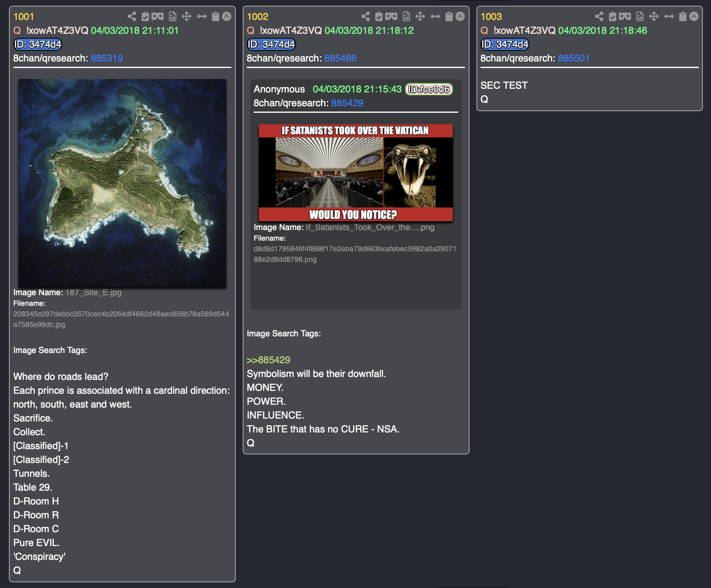This screenshot has width=711, height=588.
Task: Click the ID: 3474d4 badge on post 1001
Action: coord(38,44)
